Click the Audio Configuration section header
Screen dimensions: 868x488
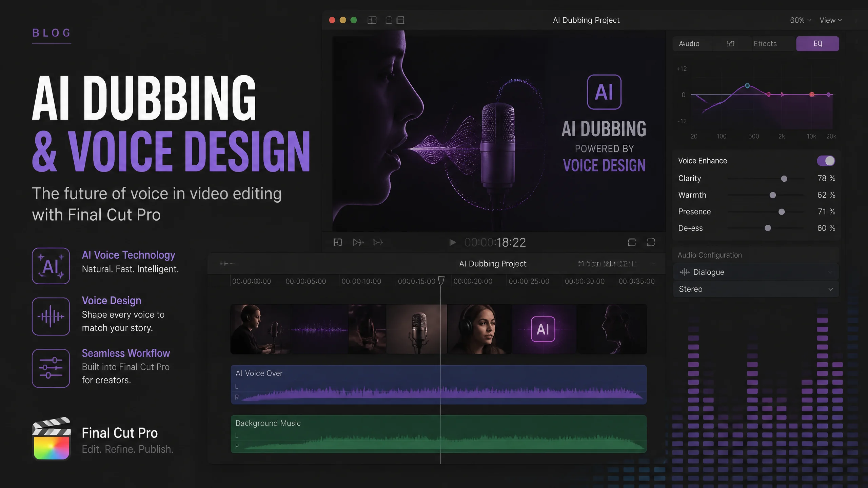[710, 255]
